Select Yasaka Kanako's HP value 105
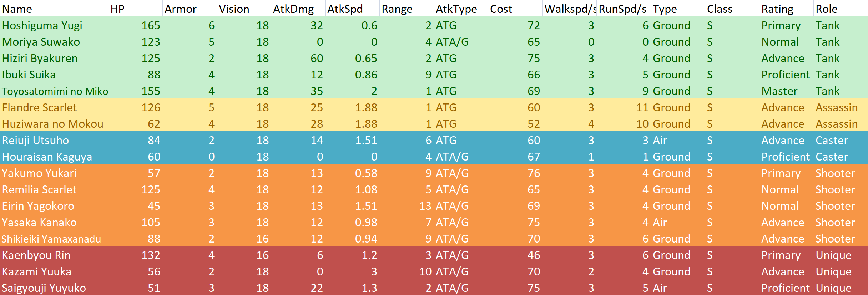 pyautogui.click(x=151, y=222)
